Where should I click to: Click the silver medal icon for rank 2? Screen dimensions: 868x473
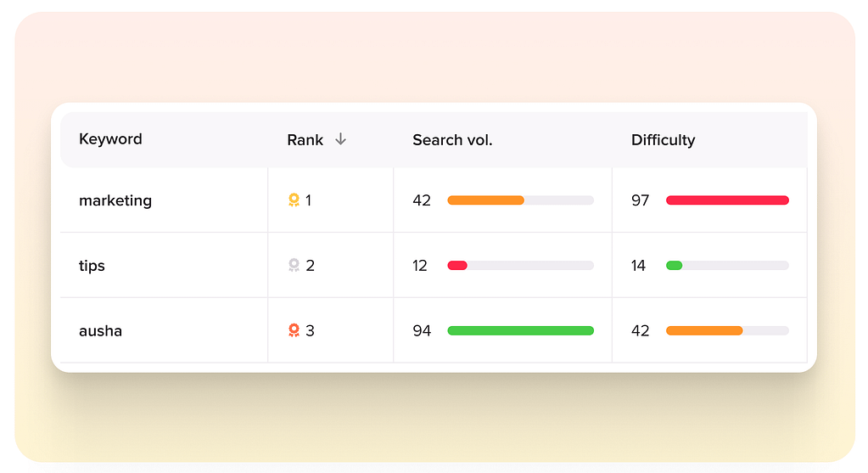point(294,266)
